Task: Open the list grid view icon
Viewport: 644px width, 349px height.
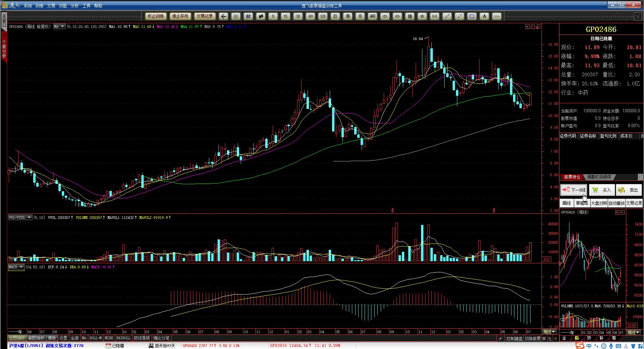Action: (x=236, y=16)
